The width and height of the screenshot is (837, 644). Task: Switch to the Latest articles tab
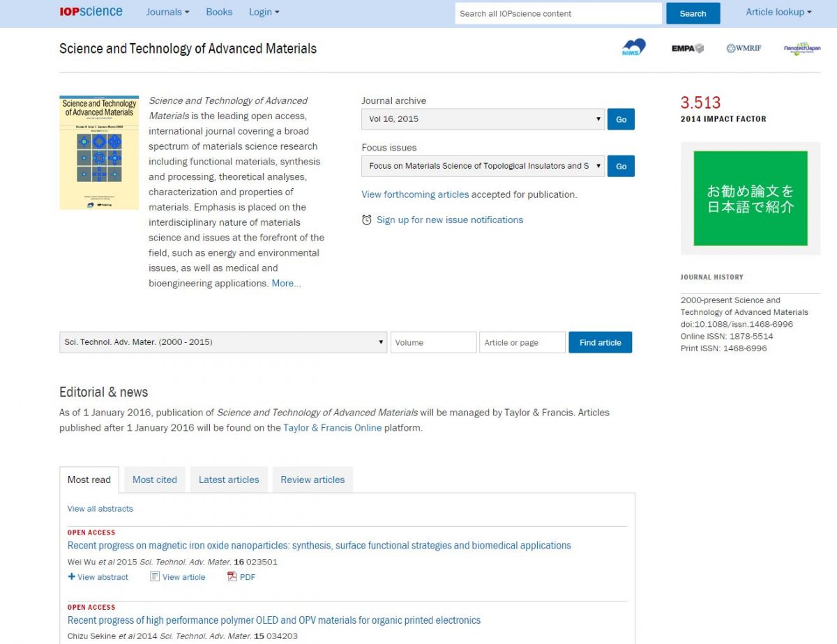[229, 480]
